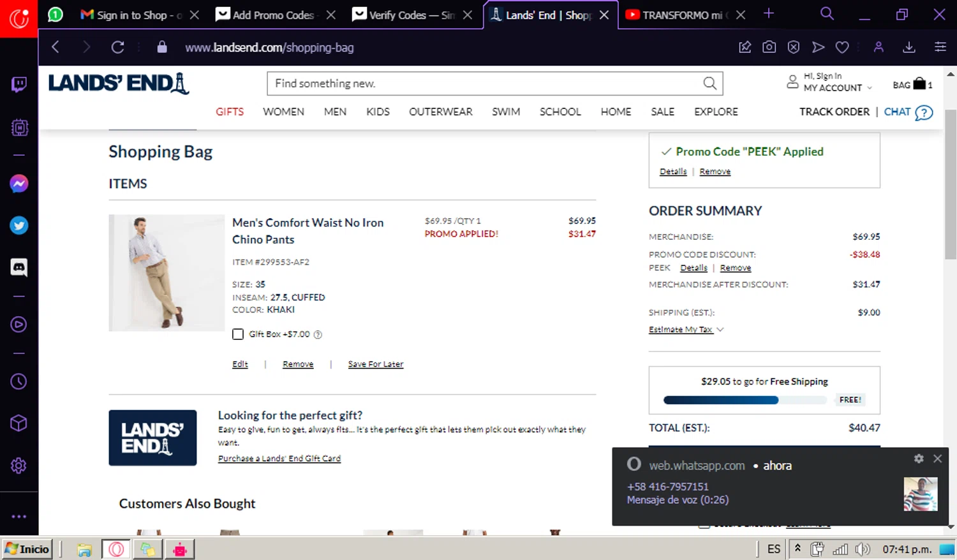Click the Gift Box help question icon
The width and height of the screenshot is (957, 560).
tap(318, 334)
